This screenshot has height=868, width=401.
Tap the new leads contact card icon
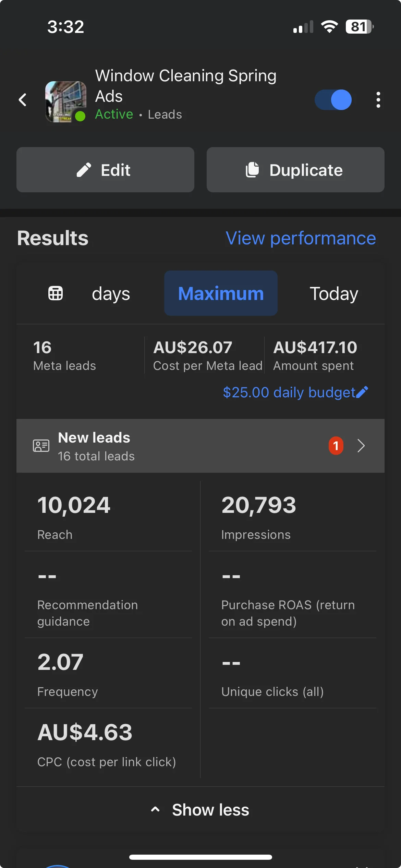pos(41,446)
